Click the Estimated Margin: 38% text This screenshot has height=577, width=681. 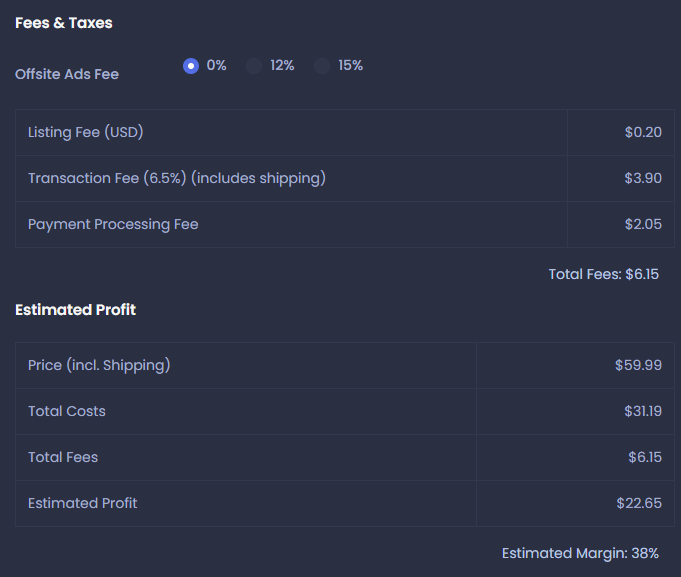tap(580, 554)
